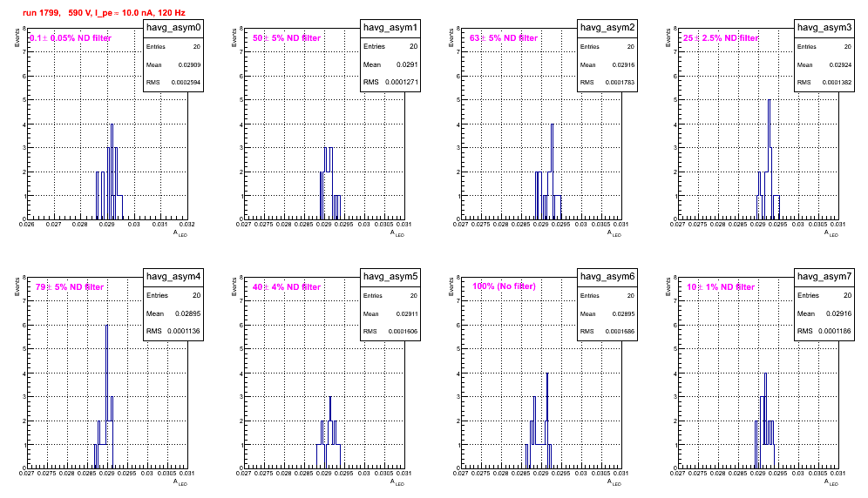Viewport: 868px width, 498px height.
Task: Click the A_LED axis title under havg_asym3 plot
Action: pos(831,233)
